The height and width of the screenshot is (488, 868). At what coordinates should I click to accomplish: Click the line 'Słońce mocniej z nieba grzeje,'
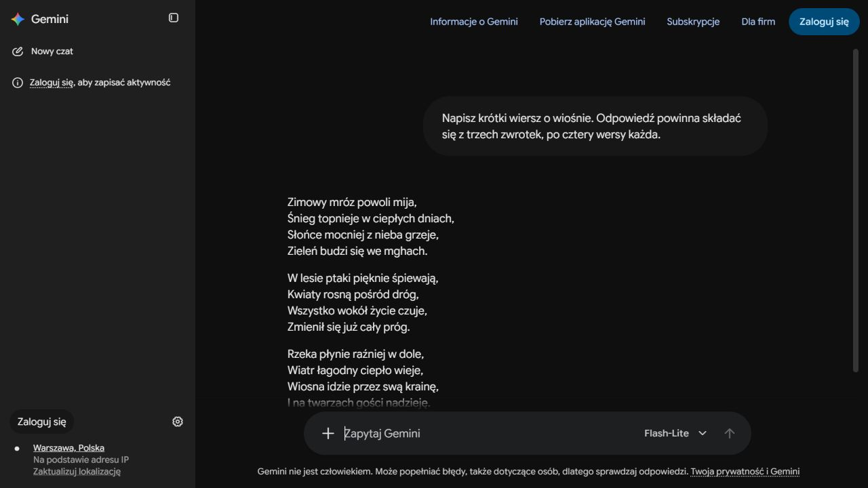coord(363,235)
